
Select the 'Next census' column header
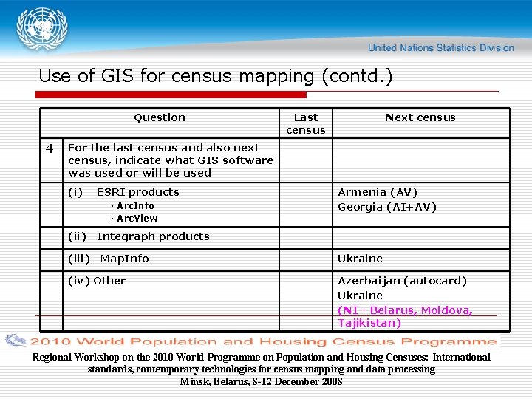pyautogui.click(x=420, y=117)
